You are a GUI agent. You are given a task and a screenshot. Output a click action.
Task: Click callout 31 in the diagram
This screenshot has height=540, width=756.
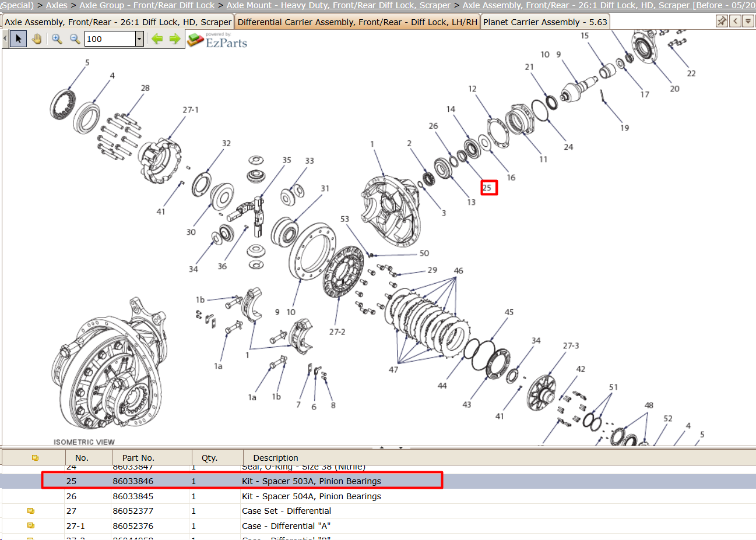coord(325,188)
